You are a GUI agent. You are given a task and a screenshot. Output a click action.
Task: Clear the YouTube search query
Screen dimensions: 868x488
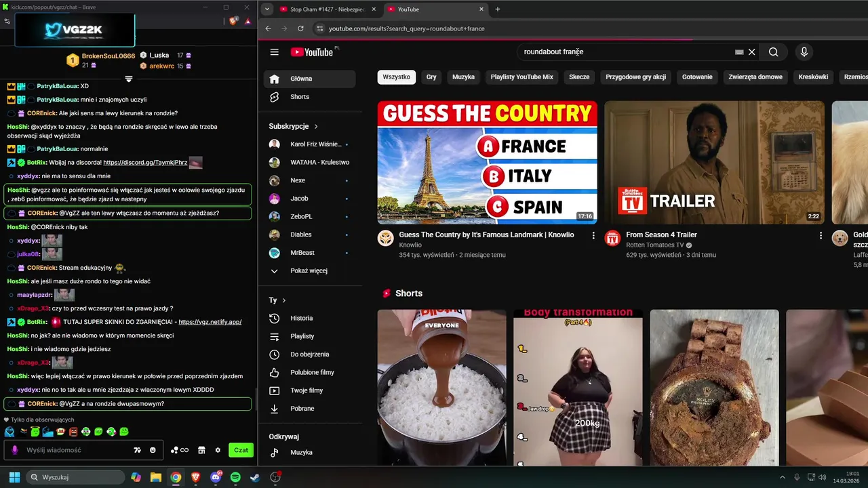(751, 52)
